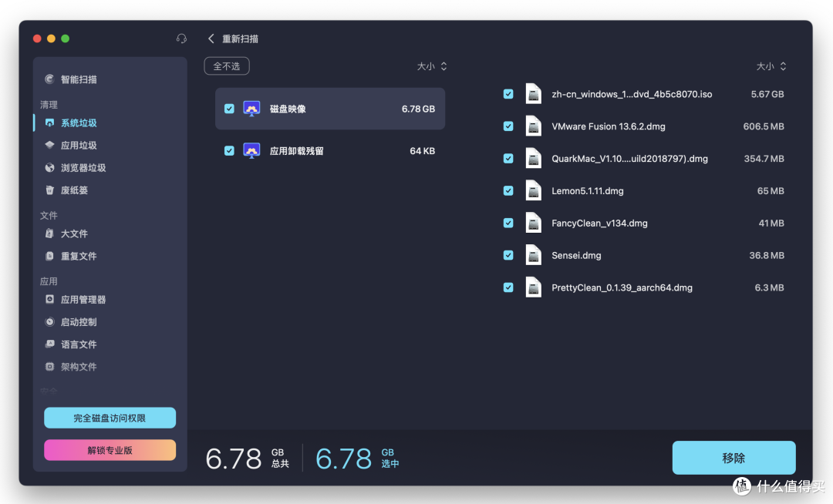Screen dimensions: 833x504
Task: Click the zh-cn_windows iso file icon
Action: (534, 94)
